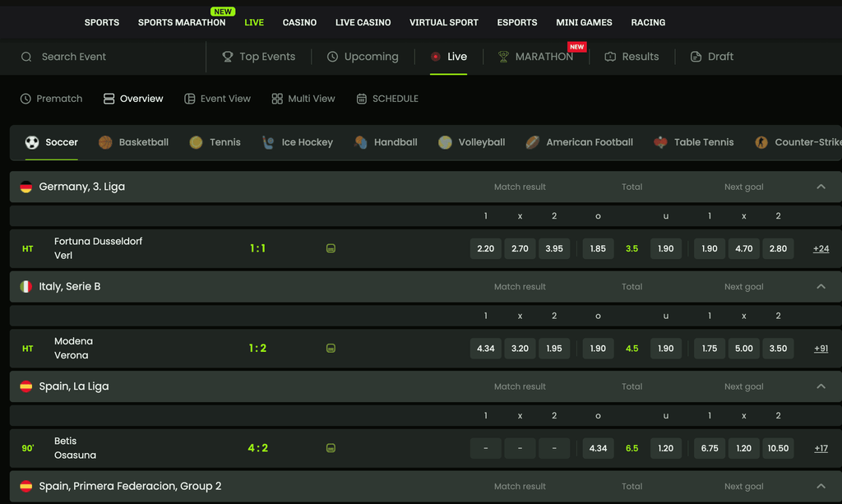Open Sports Marathon in top menu

[182, 22]
